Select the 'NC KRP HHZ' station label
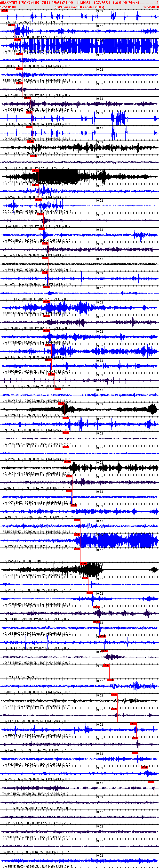The width and height of the screenshot is (159, 868). coord(12,706)
